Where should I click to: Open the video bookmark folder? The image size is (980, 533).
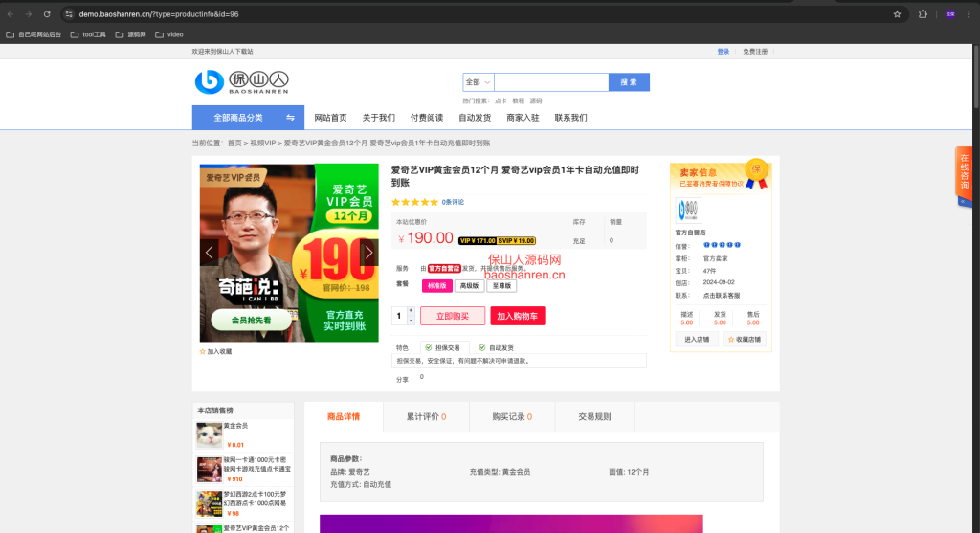[169, 34]
